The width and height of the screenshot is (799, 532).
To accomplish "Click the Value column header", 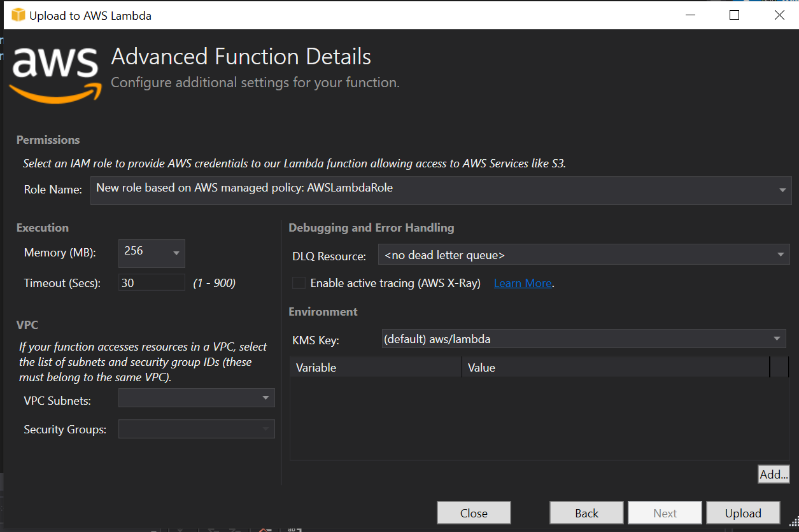I will pyautogui.click(x=615, y=367).
